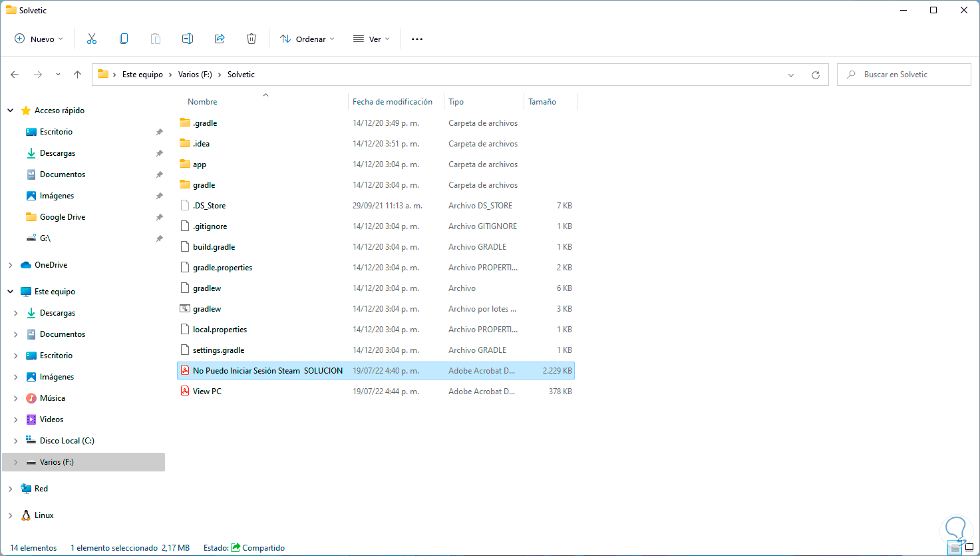Select Música under Este equipo
Image resolution: width=980 pixels, height=556 pixels.
point(53,398)
